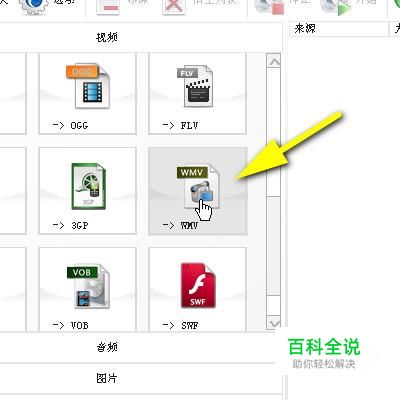400x400 pixels.
Task: Open the options gear icon in toolbar
Action: click(x=33, y=7)
